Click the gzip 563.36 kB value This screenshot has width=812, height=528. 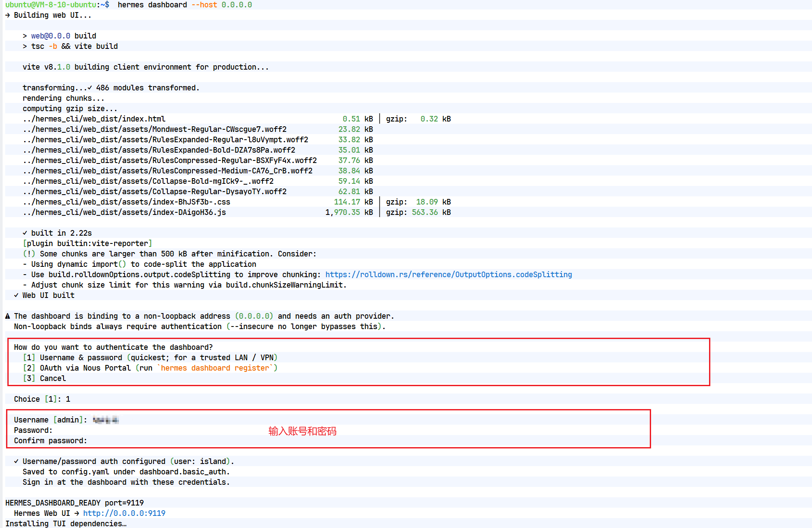click(418, 212)
